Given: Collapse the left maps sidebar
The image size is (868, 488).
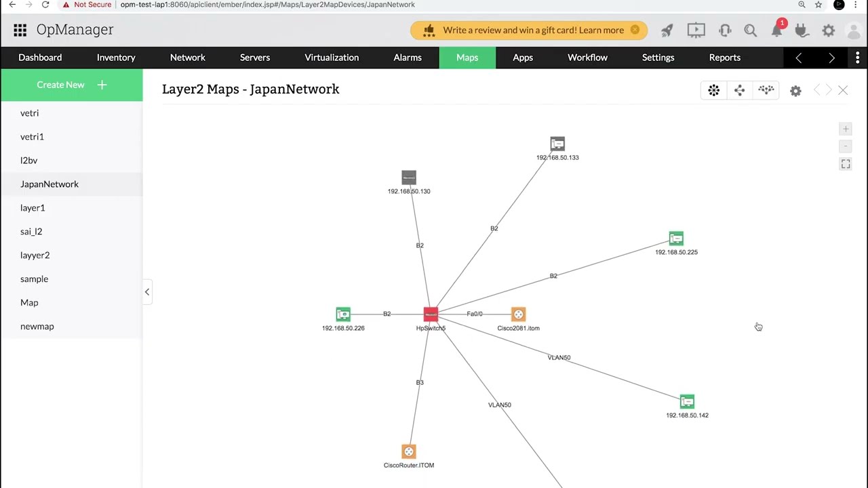Looking at the screenshot, I should pos(147,291).
